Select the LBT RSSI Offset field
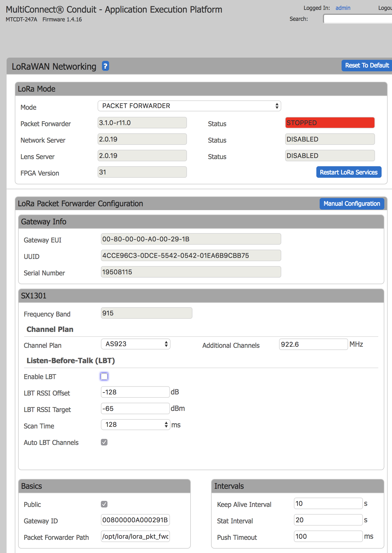Viewport: 392px width, 553px height. (x=135, y=392)
